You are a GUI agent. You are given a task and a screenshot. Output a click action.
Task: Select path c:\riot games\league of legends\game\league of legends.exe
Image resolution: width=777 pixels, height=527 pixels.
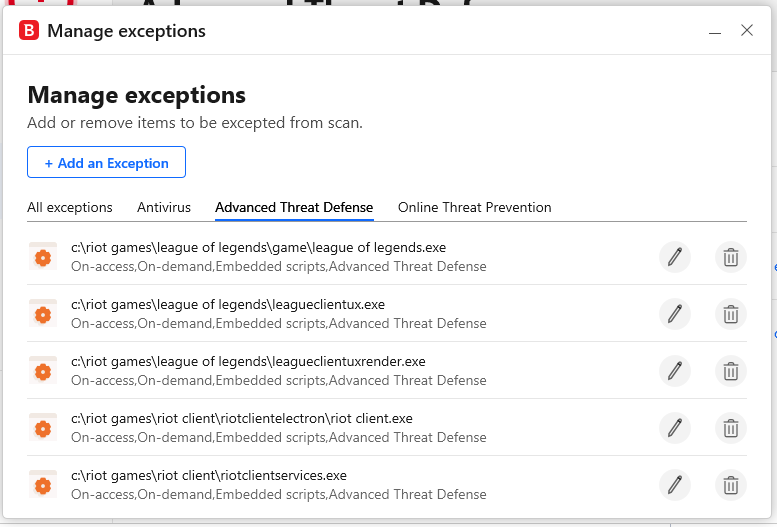(259, 247)
